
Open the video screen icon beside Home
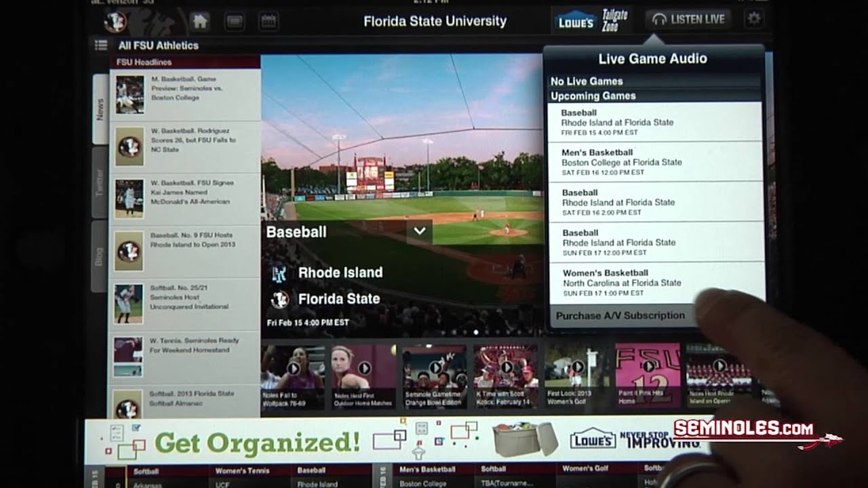(235, 21)
